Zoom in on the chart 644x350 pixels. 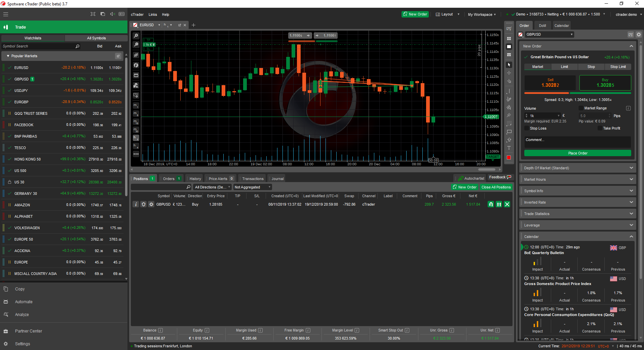click(136, 36)
